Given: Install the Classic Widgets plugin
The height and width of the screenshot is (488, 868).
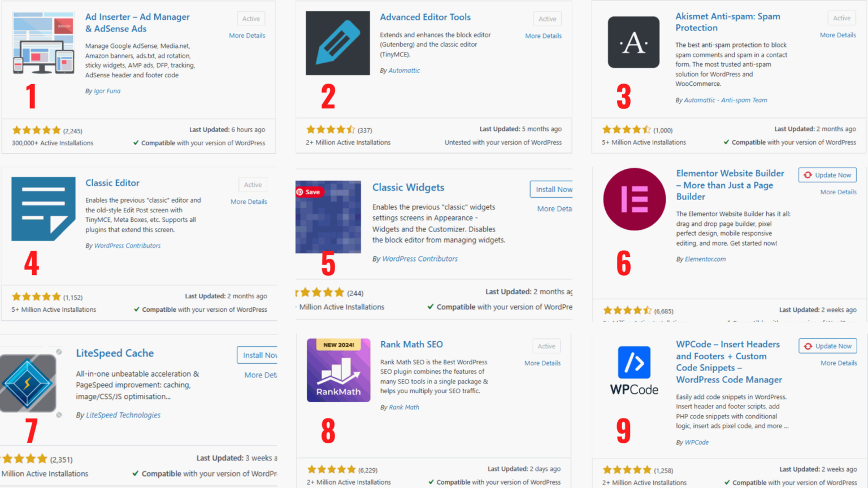Looking at the screenshot, I should point(553,189).
